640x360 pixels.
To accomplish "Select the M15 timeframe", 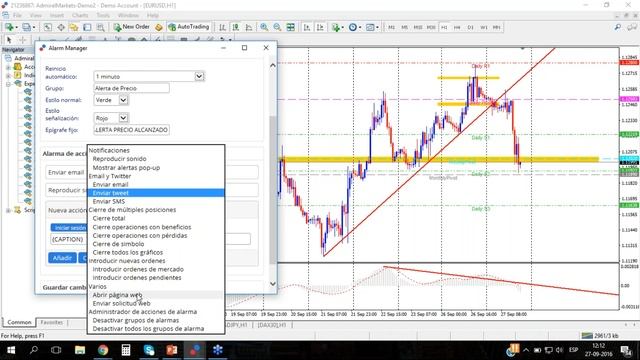I will (x=418, y=27).
